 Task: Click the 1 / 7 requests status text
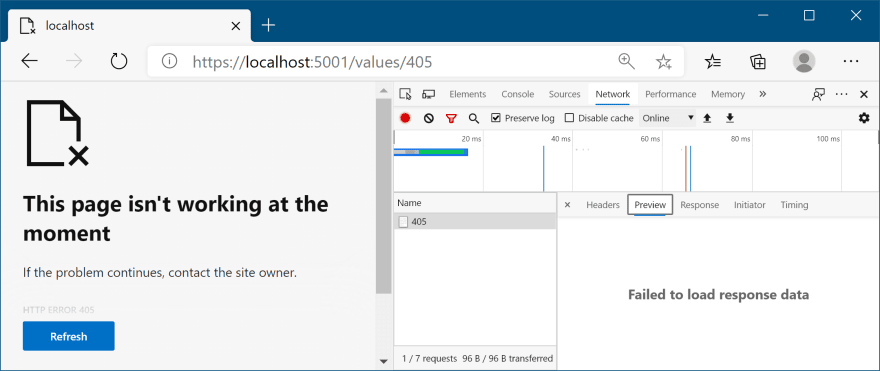(x=429, y=358)
